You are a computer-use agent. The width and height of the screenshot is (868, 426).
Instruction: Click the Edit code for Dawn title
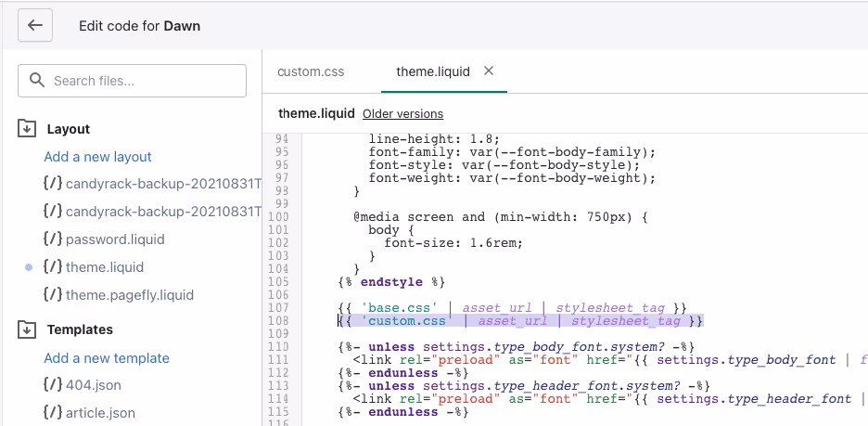(139, 26)
